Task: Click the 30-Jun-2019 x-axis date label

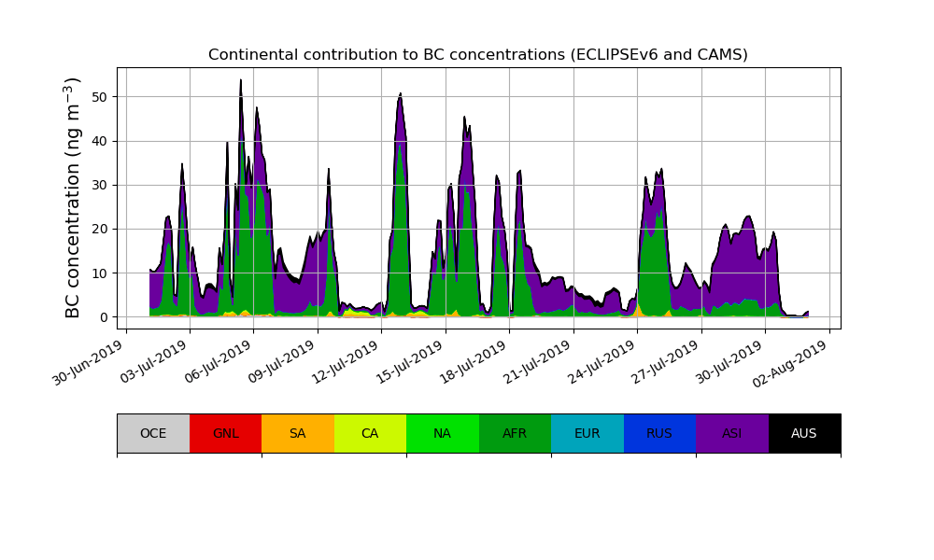Action: tap(89, 363)
